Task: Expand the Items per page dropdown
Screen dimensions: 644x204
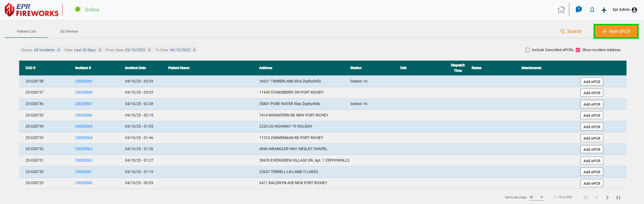Action: (x=541, y=197)
